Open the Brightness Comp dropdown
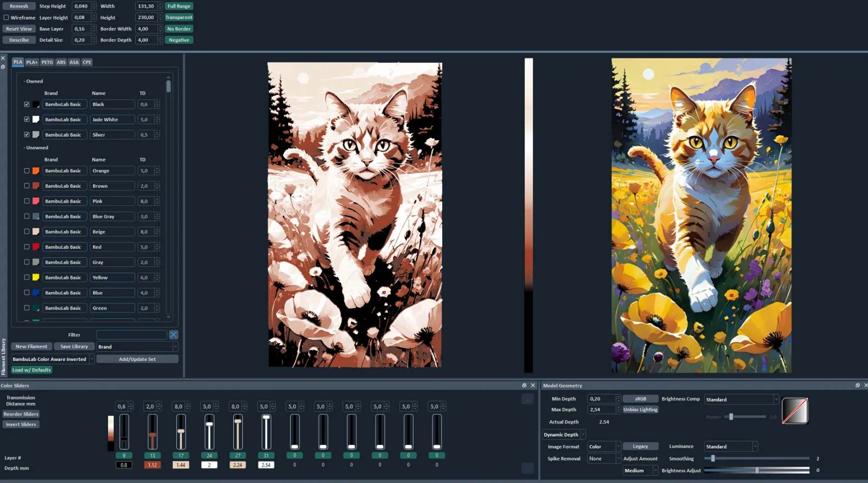868x483 pixels. (741, 399)
